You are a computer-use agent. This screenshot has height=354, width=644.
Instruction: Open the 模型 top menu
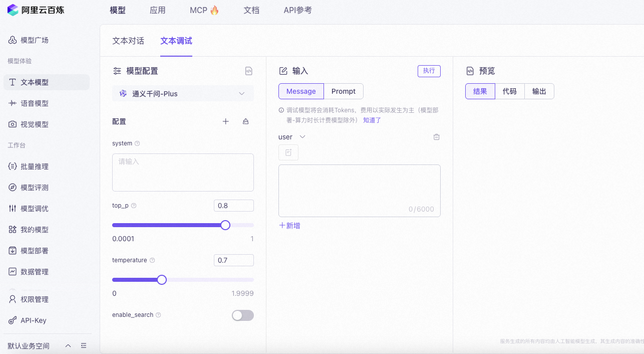pos(118,10)
